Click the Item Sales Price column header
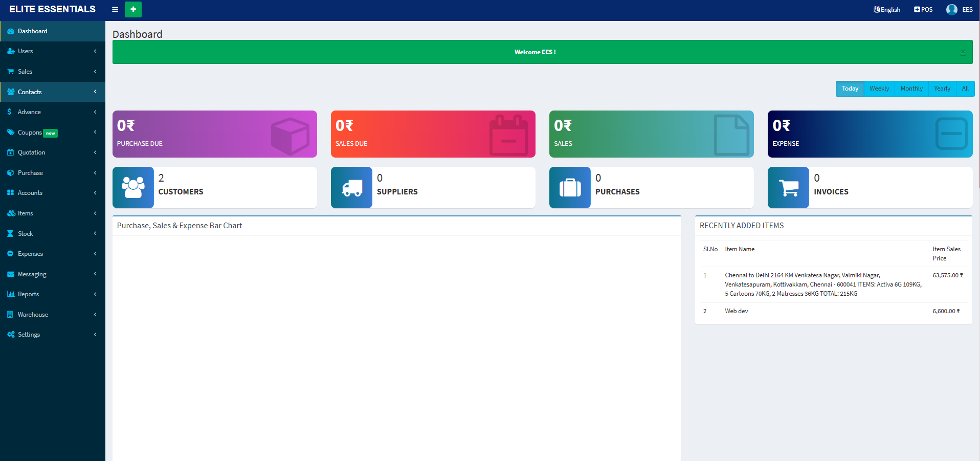Image resolution: width=980 pixels, height=461 pixels. click(x=947, y=254)
